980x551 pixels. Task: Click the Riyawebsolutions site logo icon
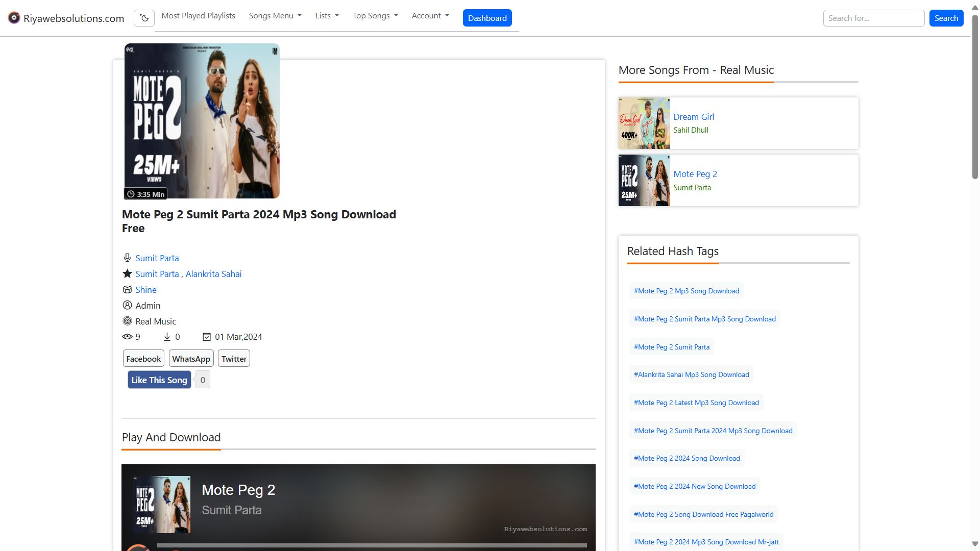tap(14, 18)
